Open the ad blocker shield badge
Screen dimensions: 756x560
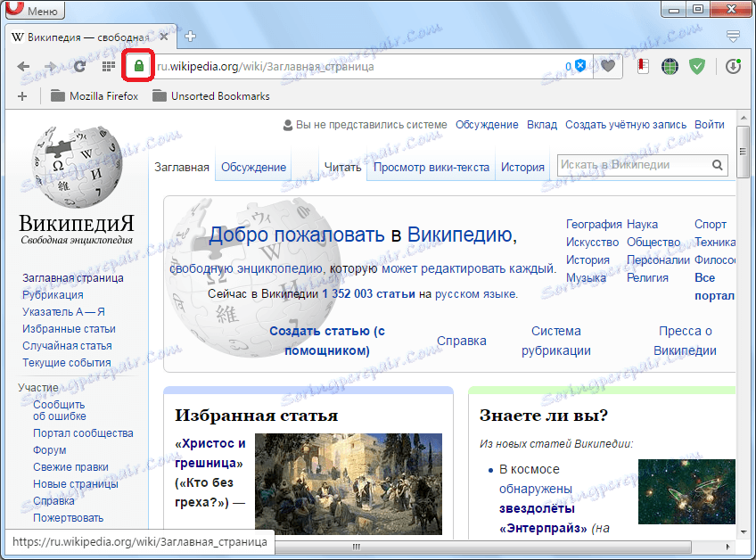tap(576, 66)
